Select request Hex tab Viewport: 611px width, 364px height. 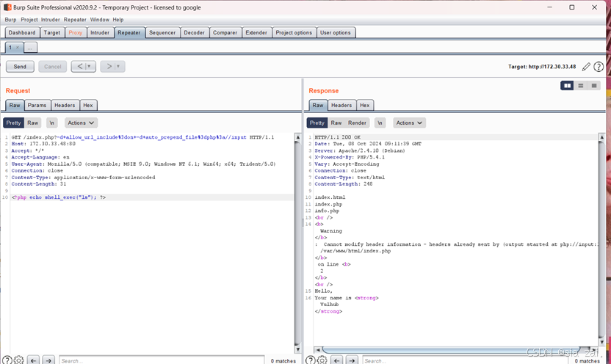(88, 105)
